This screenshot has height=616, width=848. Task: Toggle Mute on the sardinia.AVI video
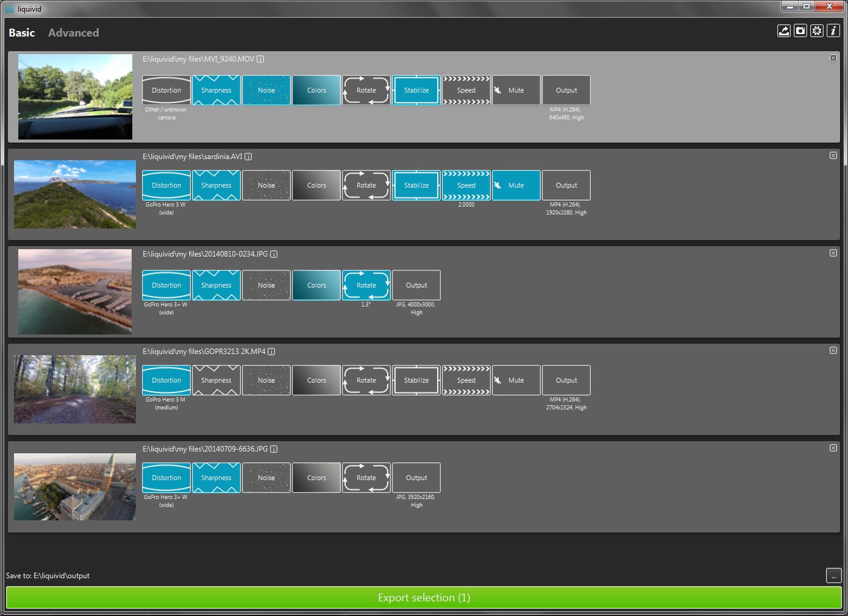pos(516,185)
